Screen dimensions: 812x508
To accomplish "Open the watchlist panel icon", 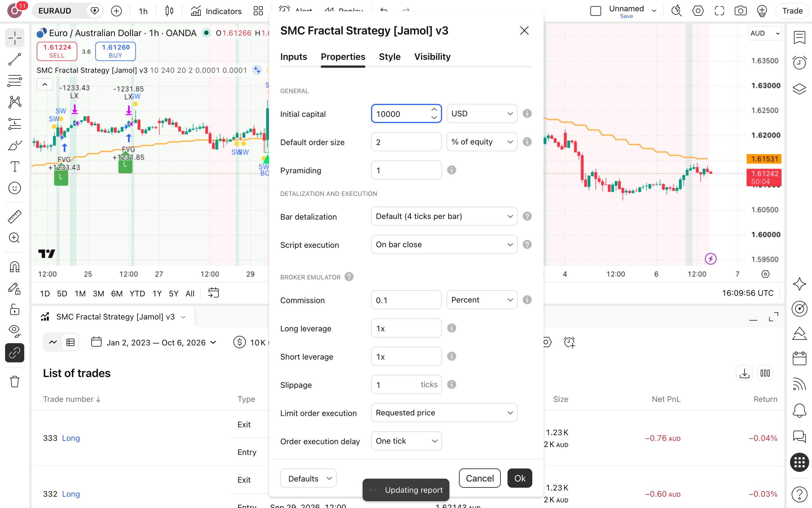I will [x=799, y=37].
